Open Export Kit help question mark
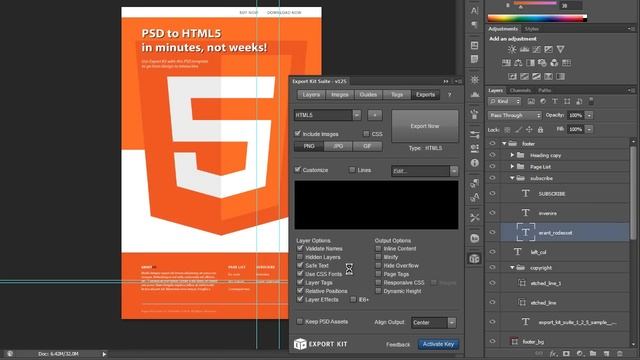The height and width of the screenshot is (360, 640). 449,95
